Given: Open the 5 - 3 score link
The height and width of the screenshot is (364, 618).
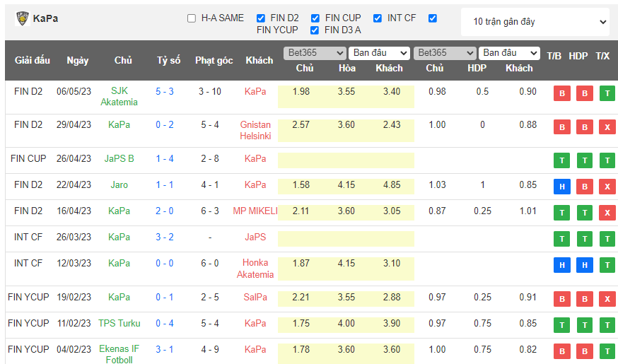Looking at the screenshot, I should pos(165,91).
